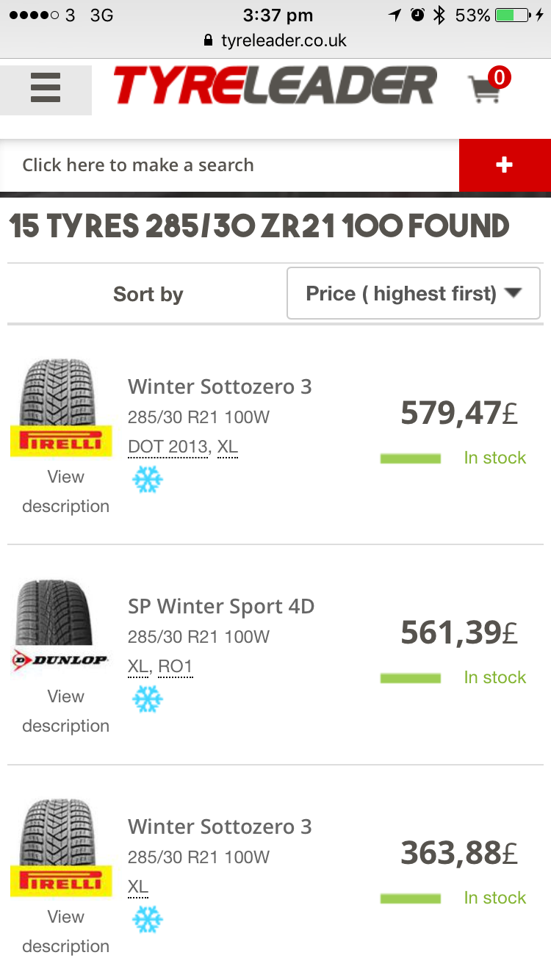Click the RO1 label on the Dunlop tyre

(176, 666)
